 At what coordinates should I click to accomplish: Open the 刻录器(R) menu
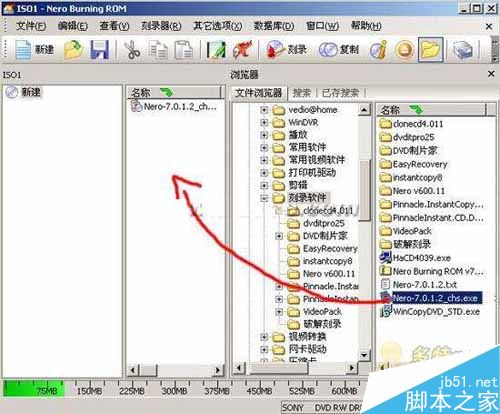[161, 26]
